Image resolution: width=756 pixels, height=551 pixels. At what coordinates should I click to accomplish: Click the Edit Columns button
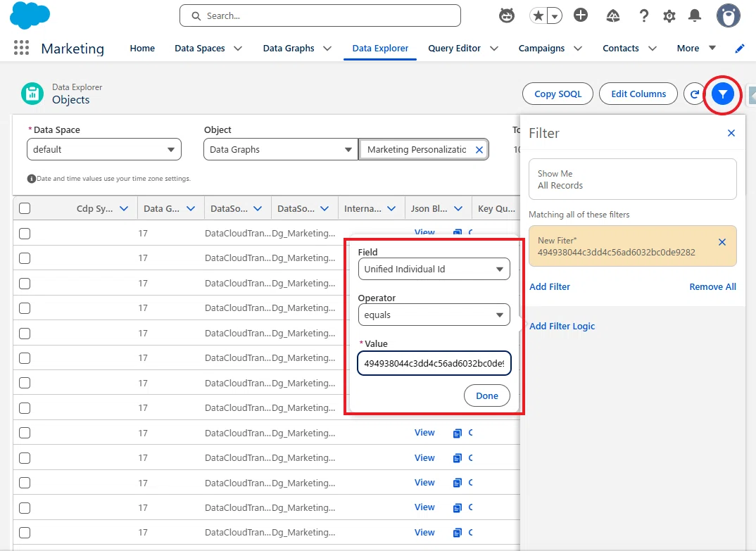coord(638,94)
